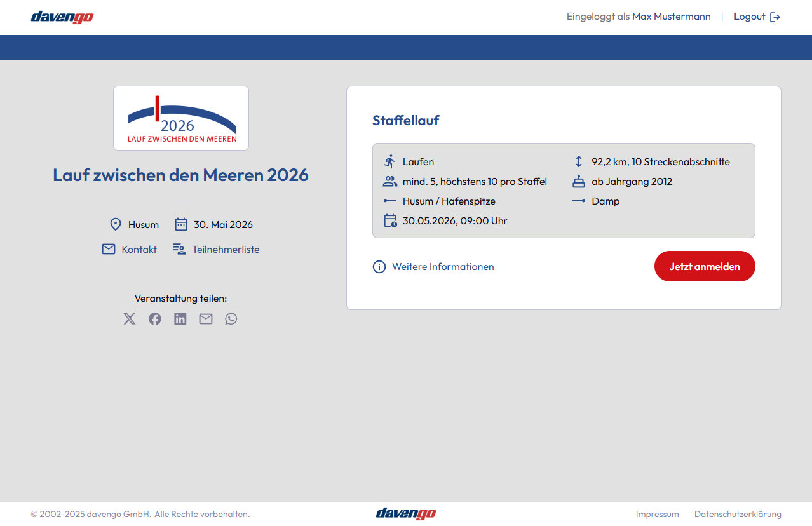
Task: Open Weitere Informationen
Action: (x=443, y=266)
